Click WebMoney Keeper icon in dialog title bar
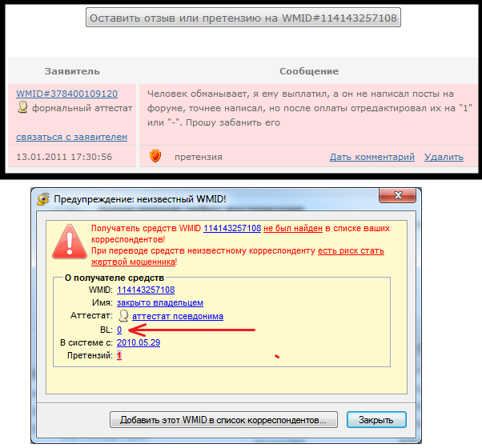 point(43,199)
